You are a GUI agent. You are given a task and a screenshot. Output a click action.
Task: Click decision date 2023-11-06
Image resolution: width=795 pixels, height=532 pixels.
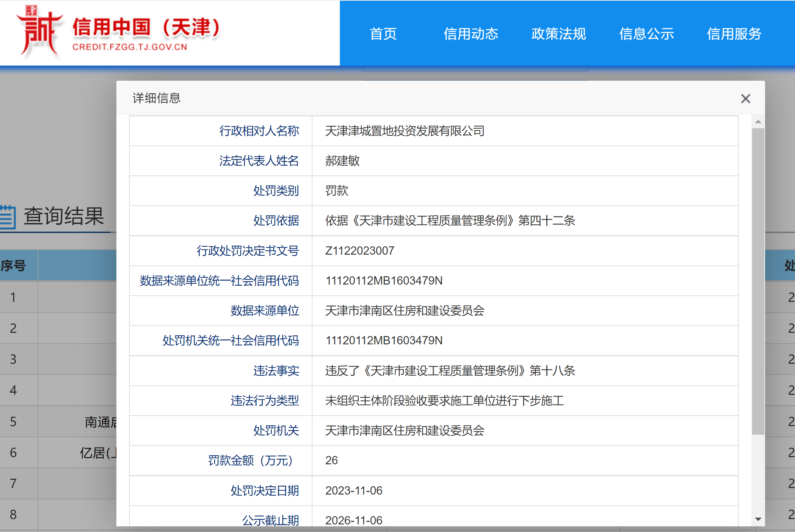point(354,490)
